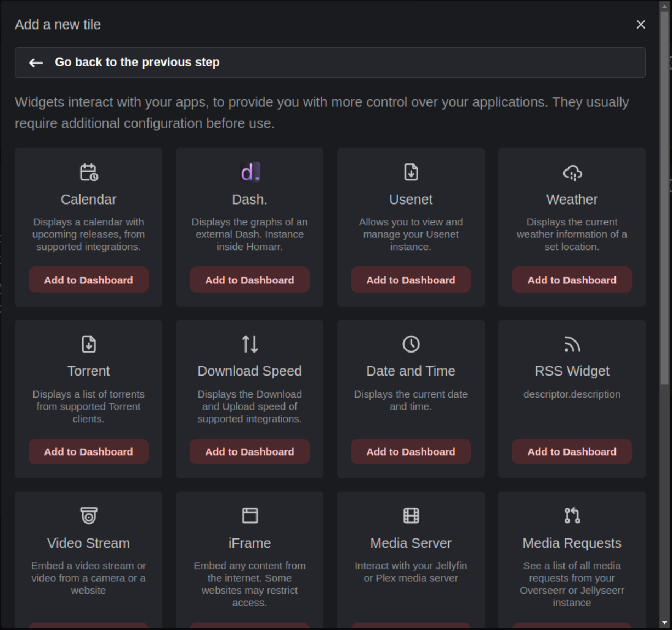Image resolution: width=672 pixels, height=630 pixels.
Task: Click the Torrent file icon
Action: click(x=88, y=344)
